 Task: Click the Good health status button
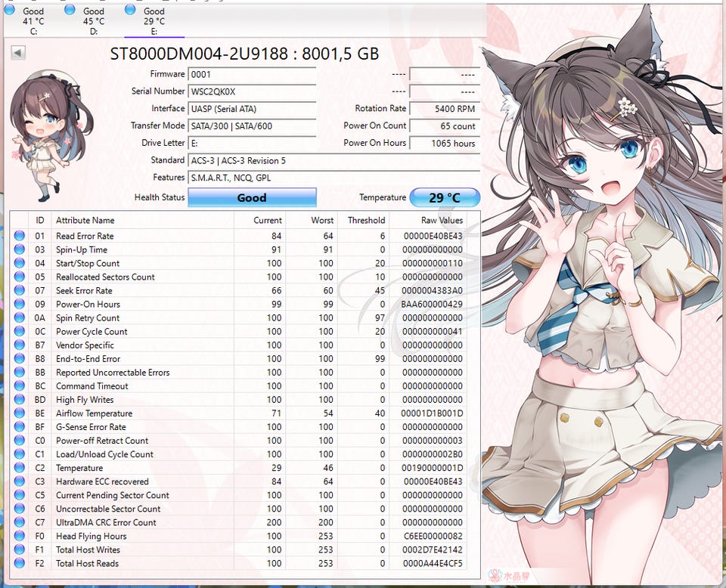point(252,197)
